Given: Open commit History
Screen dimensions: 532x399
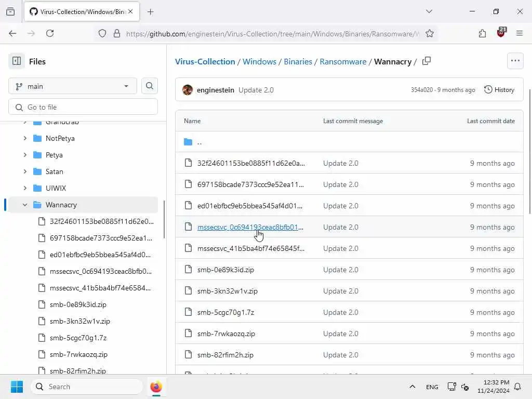Looking at the screenshot, I should click(499, 90).
